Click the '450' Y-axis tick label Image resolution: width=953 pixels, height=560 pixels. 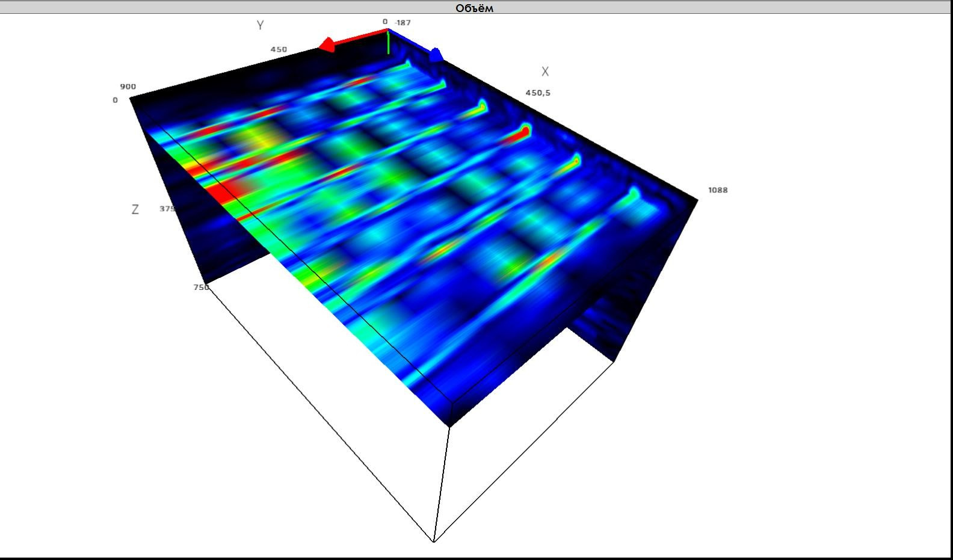(x=279, y=49)
